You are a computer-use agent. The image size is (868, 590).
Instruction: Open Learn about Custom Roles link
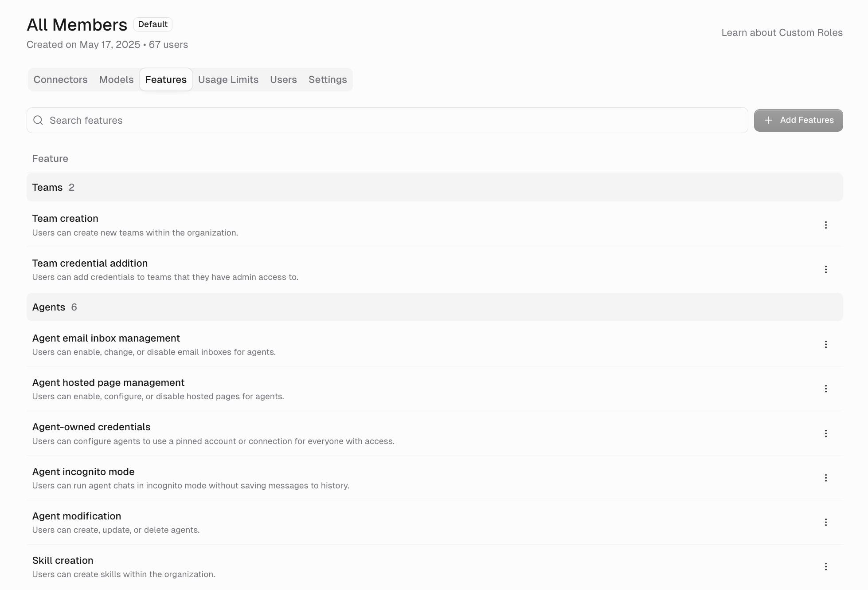click(782, 33)
